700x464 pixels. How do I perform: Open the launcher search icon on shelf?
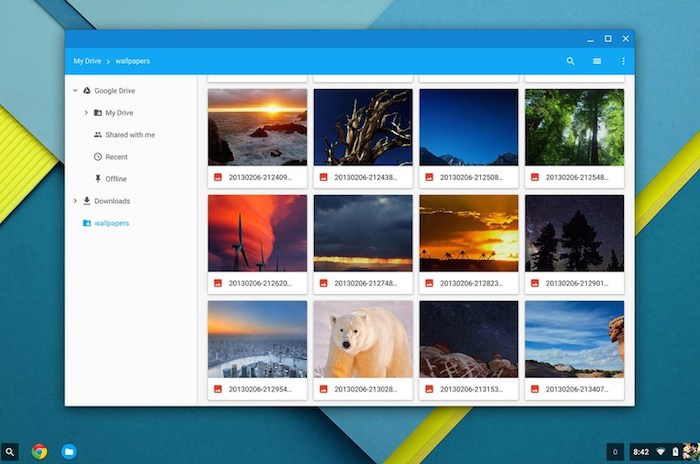(x=10, y=451)
